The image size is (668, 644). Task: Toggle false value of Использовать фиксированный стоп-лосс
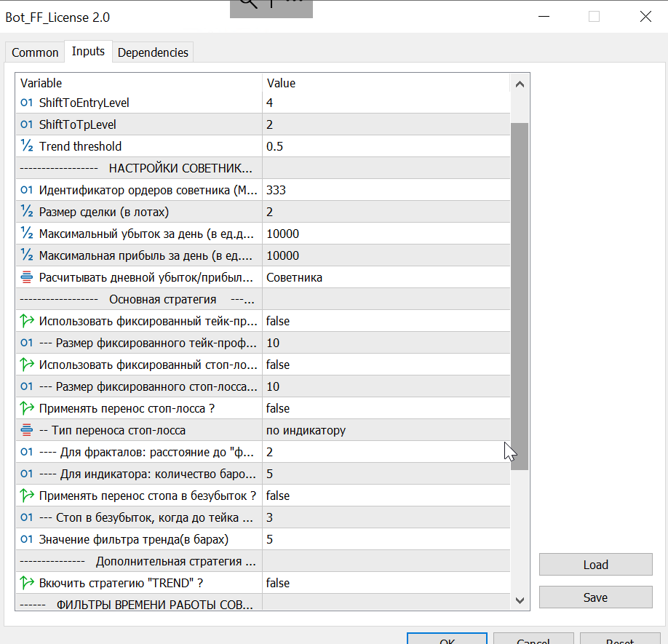click(x=386, y=365)
